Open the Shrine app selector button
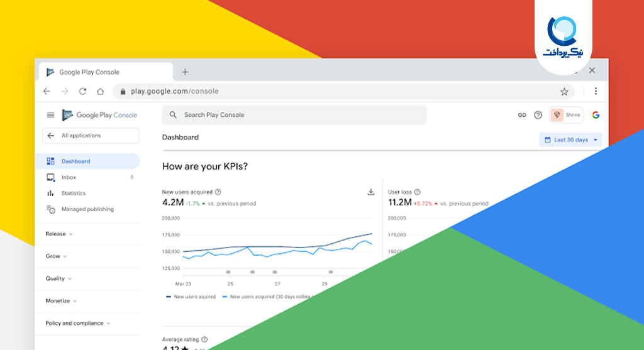 566,115
